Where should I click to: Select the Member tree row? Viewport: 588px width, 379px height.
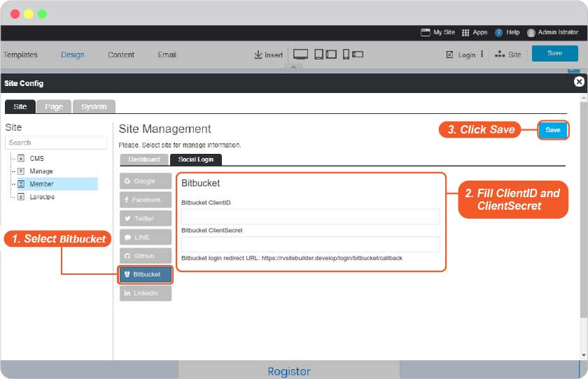(x=57, y=184)
